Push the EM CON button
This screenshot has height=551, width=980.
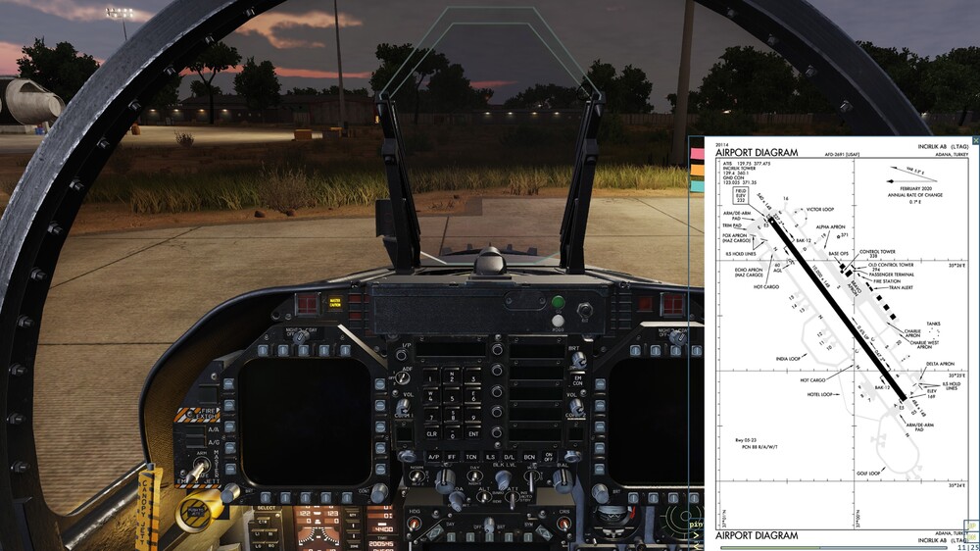point(578,380)
